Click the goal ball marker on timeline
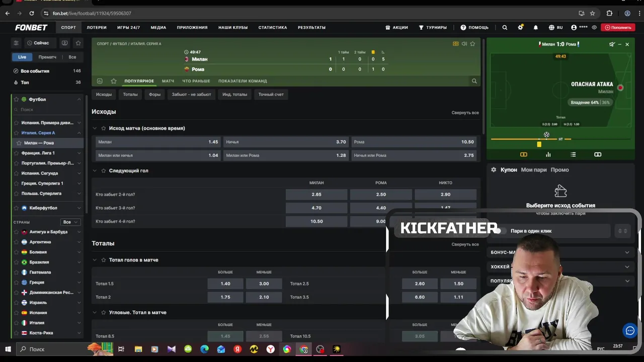 (x=546, y=135)
